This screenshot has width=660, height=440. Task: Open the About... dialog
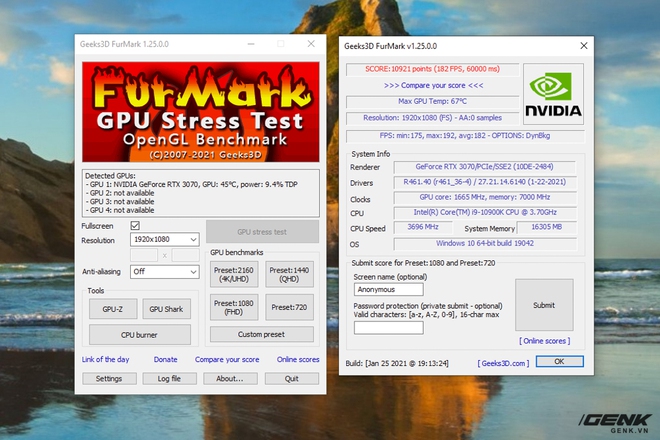[x=230, y=379]
